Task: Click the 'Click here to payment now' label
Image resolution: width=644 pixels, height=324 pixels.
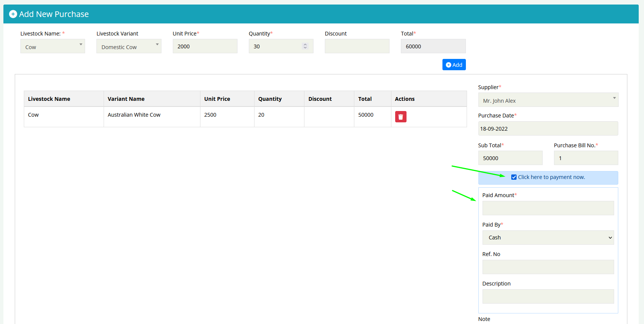Action: pyautogui.click(x=551, y=177)
